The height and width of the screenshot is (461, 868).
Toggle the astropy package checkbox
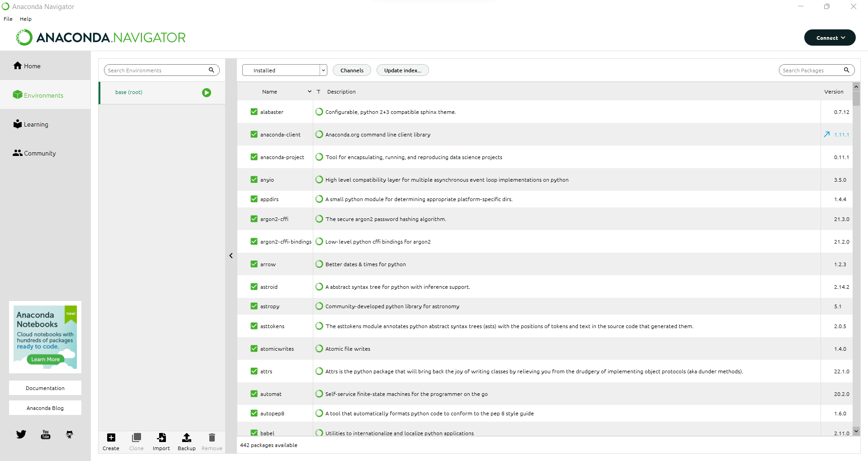coord(254,306)
